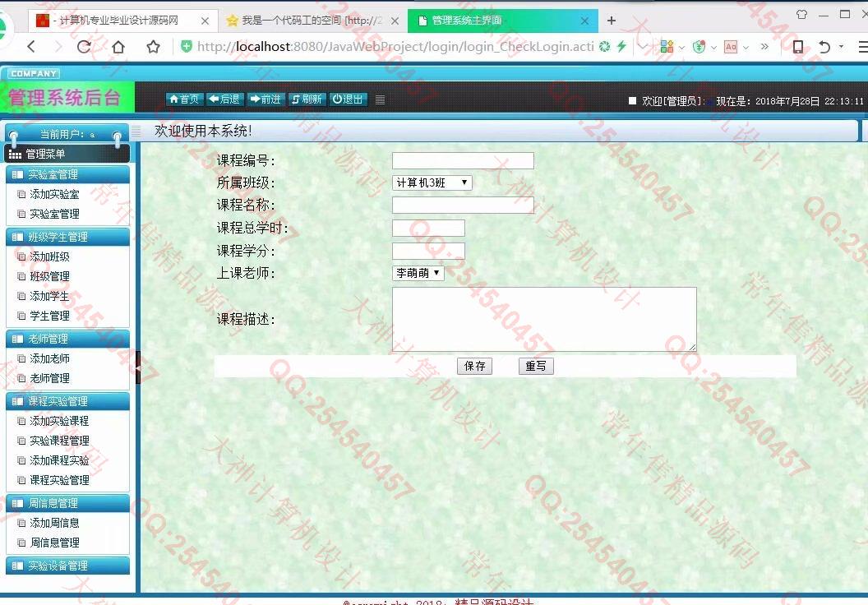This screenshot has height=605, width=868.
Task: Click the browser address bar URL
Action: (x=395, y=47)
